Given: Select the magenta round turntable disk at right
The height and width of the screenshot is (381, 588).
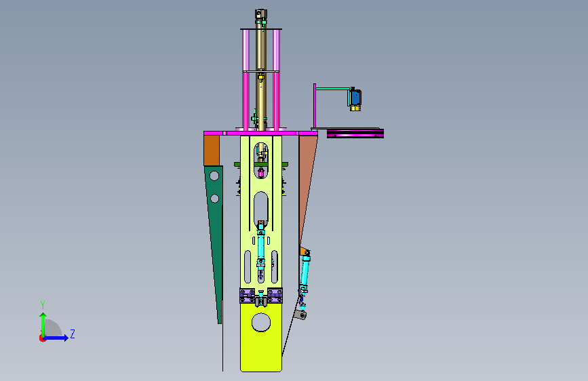Looking at the screenshot, I should (x=355, y=134).
